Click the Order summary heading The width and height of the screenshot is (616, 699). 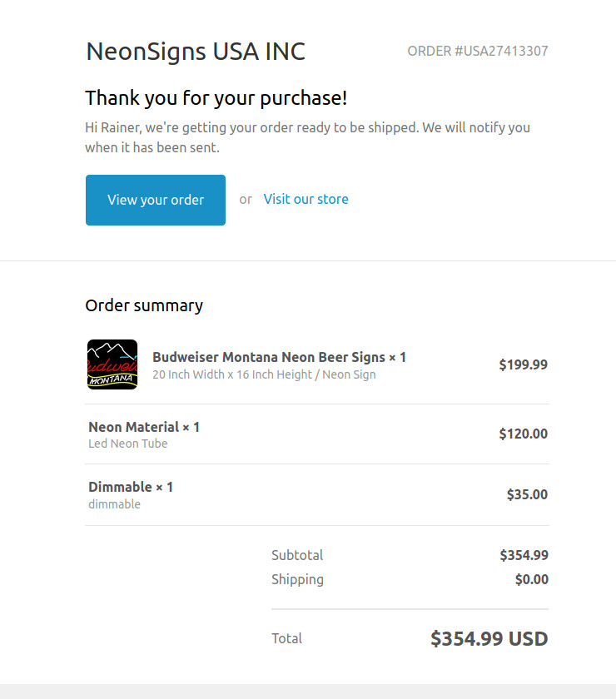point(144,305)
